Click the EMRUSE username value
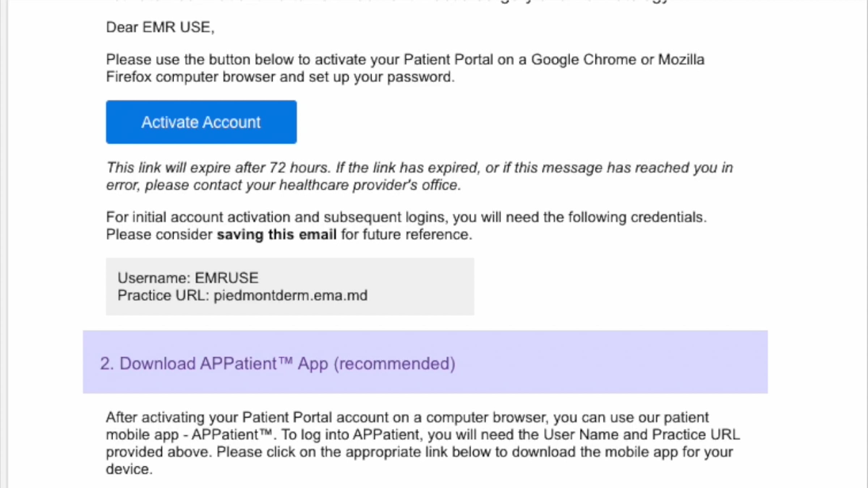The width and height of the screenshot is (868, 488). click(226, 278)
